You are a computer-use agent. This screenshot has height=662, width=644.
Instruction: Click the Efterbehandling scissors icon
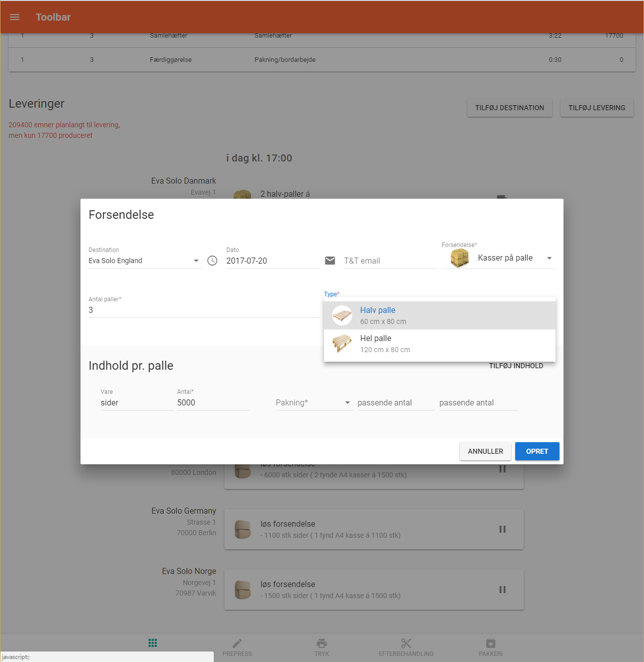pyautogui.click(x=406, y=643)
